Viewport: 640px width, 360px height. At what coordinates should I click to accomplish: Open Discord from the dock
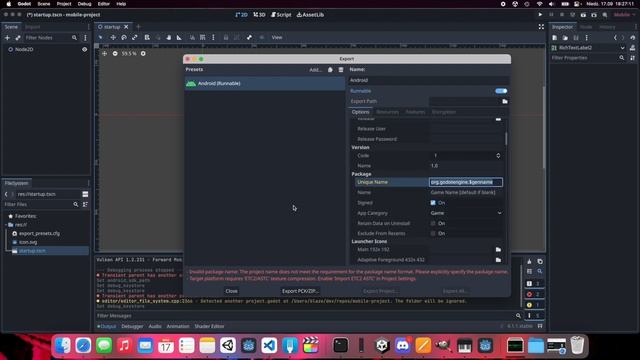(x=402, y=346)
